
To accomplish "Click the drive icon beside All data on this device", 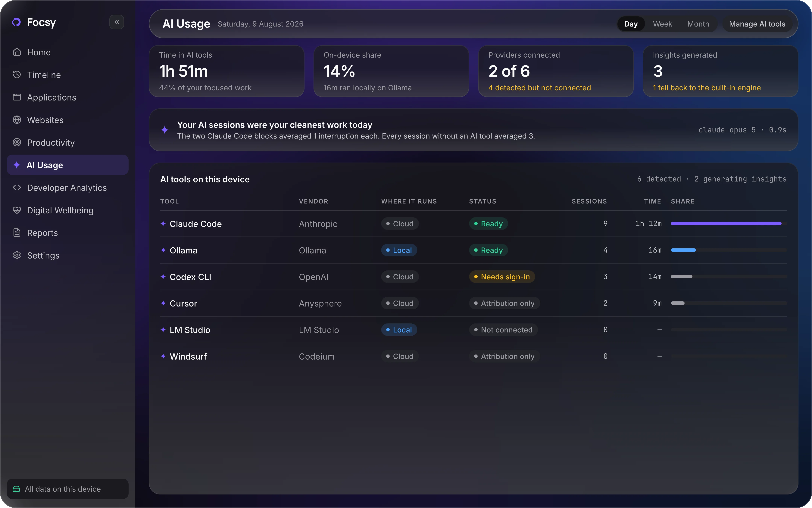I will (x=16, y=489).
